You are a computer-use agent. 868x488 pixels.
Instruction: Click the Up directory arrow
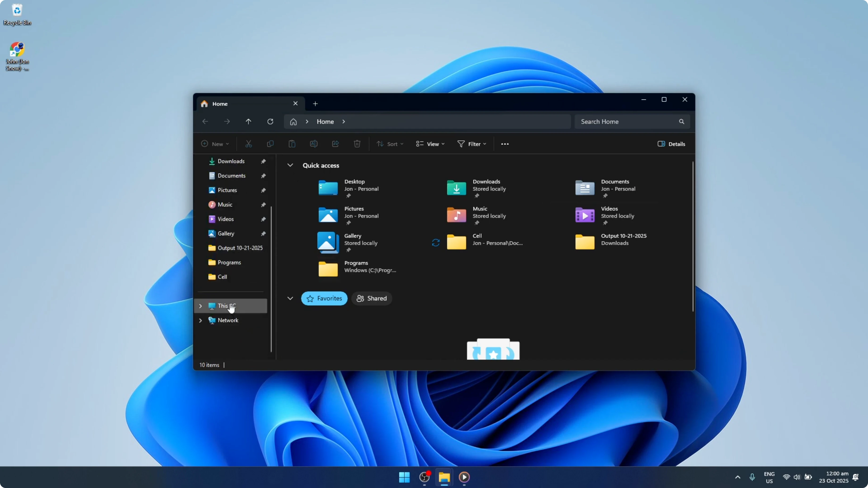click(248, 122)
